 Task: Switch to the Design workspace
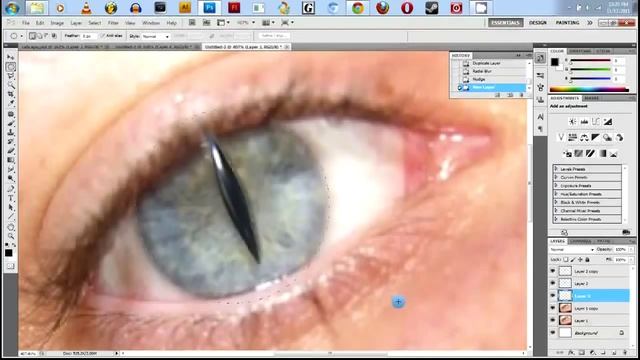[x=538, y=23]
